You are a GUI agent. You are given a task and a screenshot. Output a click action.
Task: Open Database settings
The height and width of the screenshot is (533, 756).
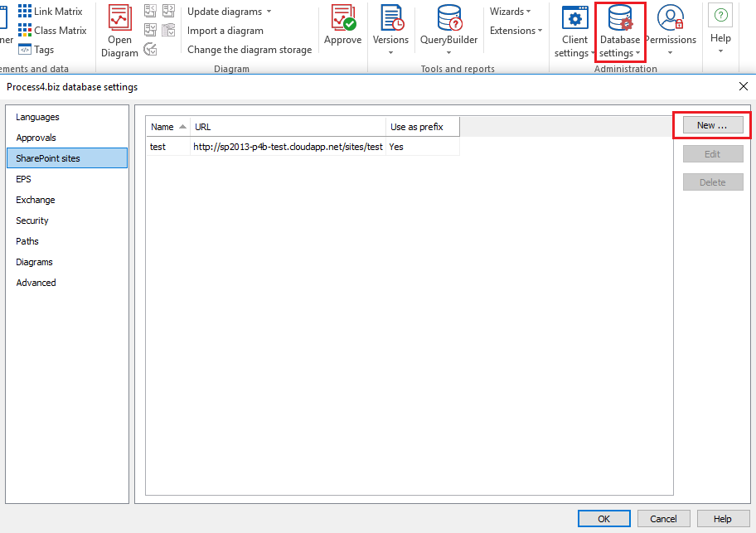coord(620,31)
